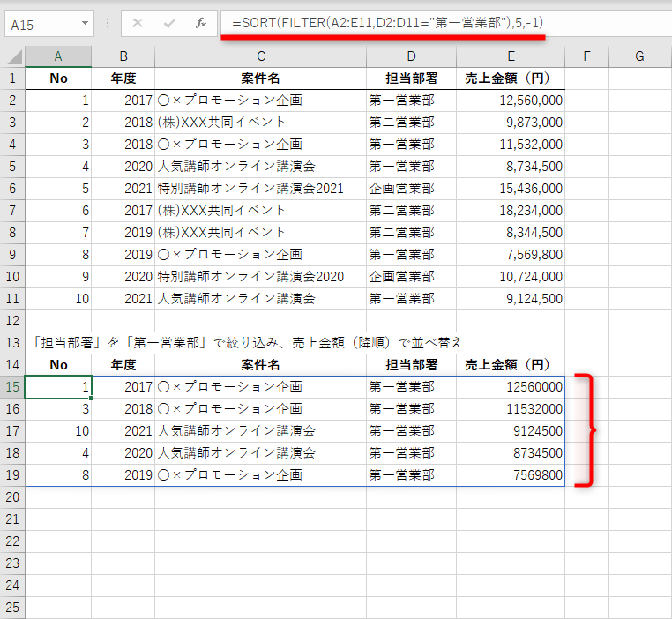Select row 25 header
Viewport: 672px width, 619px height.
[12, 608]
